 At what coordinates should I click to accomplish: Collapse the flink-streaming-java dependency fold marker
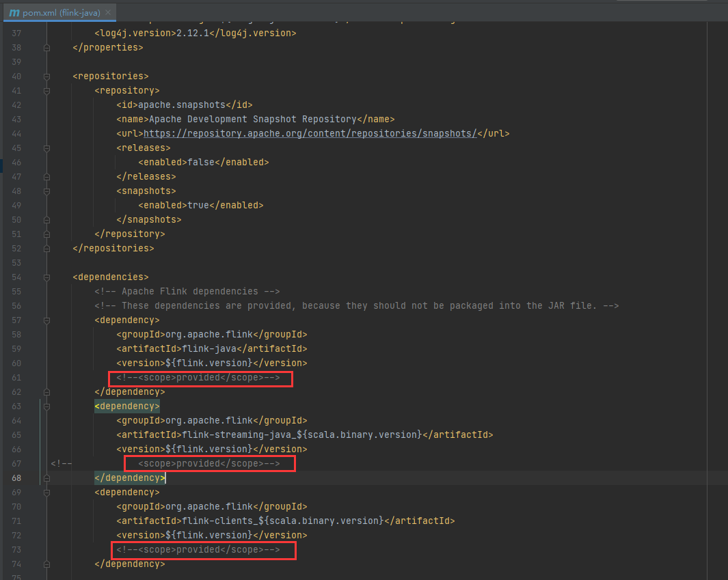coord(45,406)
